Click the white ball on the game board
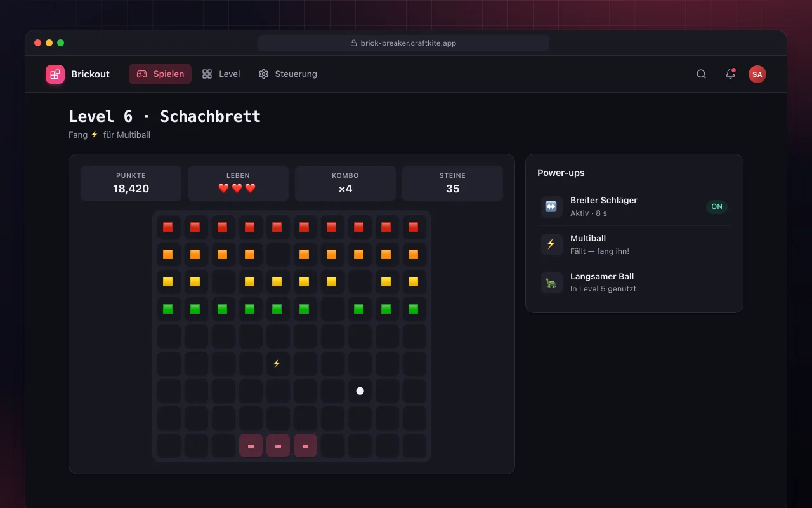 pos(360,391)
